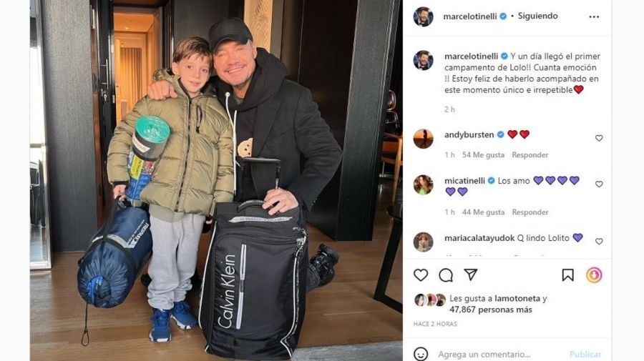
Task: Toggle the Siguiendo following status
Action: coord(537,16)
